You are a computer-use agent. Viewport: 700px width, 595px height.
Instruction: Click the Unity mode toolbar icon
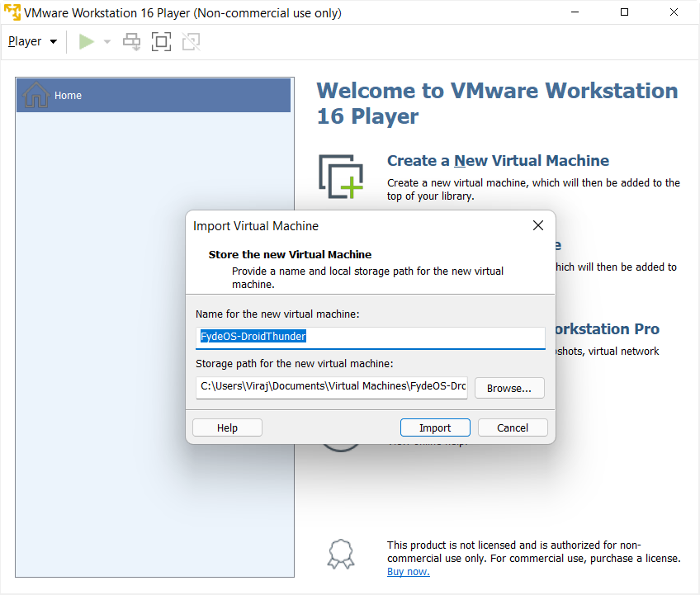[x=191, y=42]
